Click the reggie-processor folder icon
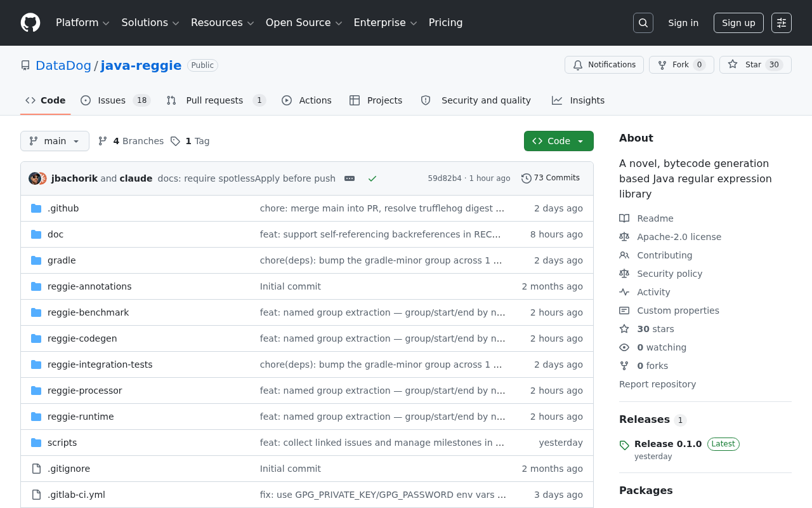Viewport: 812px width, 508px height. (x=36, y=391)
